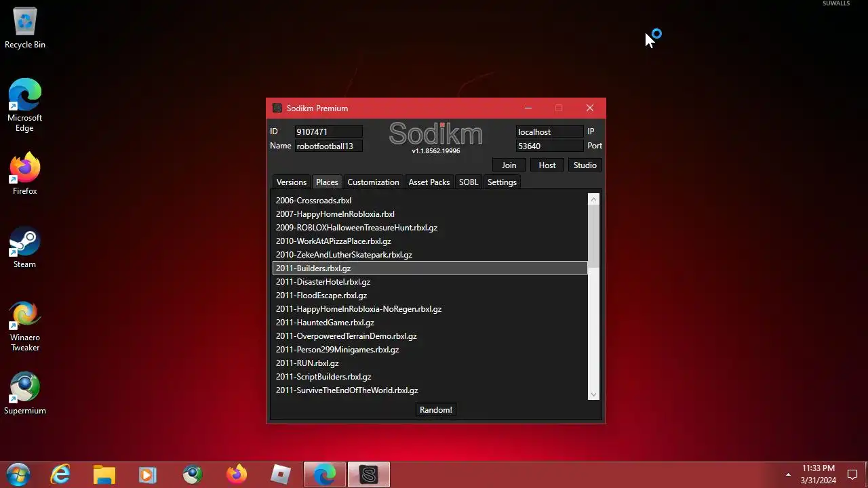Open the Customization tab
The height and width of the screenshot is (488, 868).
(x=373, y=182)
